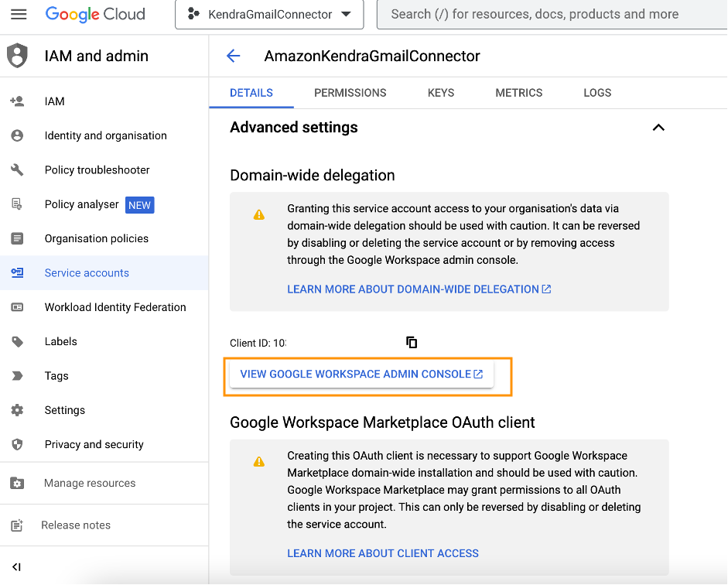This screenshot has width=728, height=585.
Task: Go to Organisation policies in sidebar
Action: pos(97,238)
